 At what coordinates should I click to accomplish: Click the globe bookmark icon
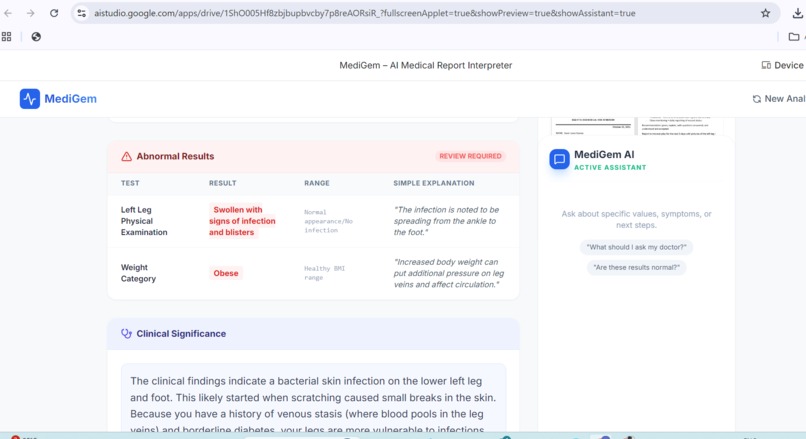tap(36, 36)
